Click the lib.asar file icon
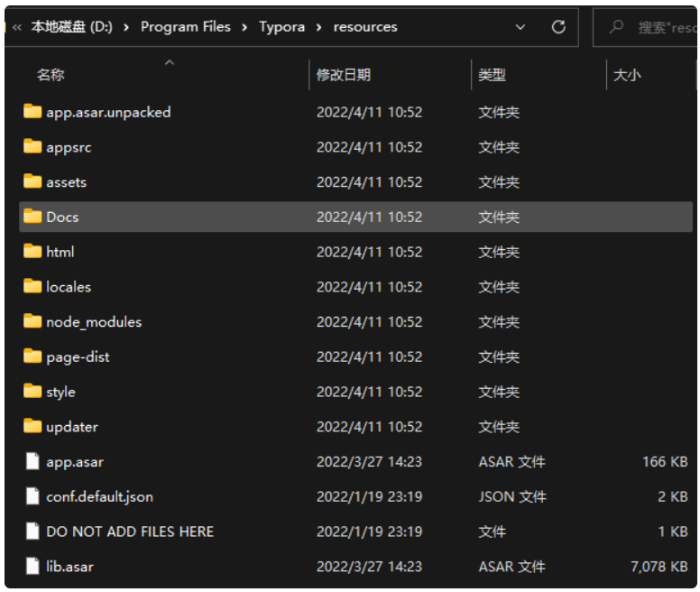The width and height of the screenshot is (700, 592). pos(32,566)
